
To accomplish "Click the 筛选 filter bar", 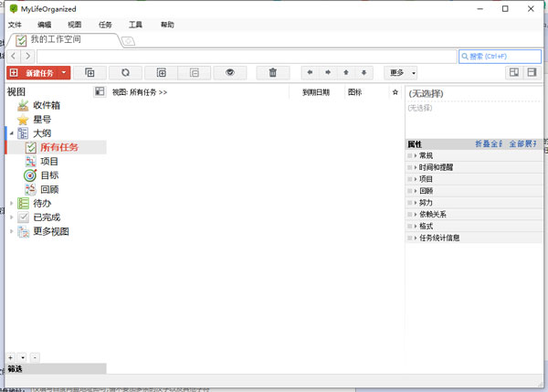I will click(57, 369).
